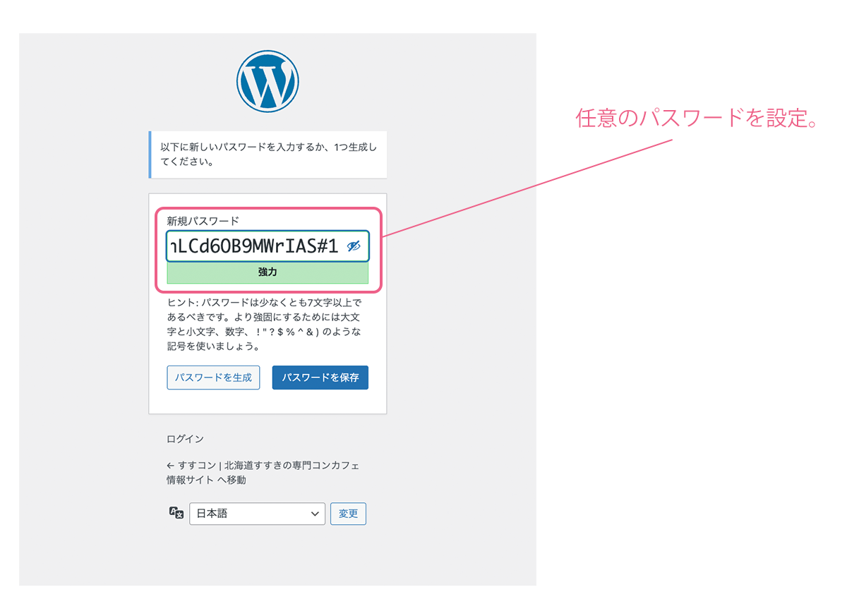Click the language translate icon
Image resolution: width=847 pixels, height=616 pixels.
coord(176,513)
